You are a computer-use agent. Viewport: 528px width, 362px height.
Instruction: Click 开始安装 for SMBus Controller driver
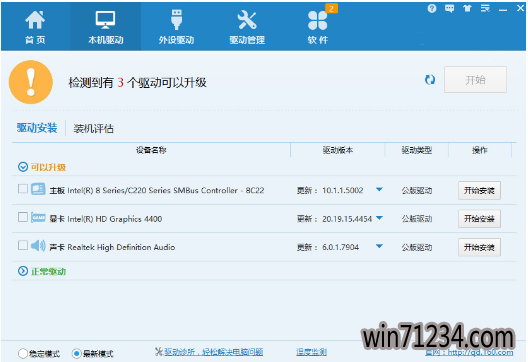coord(479,191)
